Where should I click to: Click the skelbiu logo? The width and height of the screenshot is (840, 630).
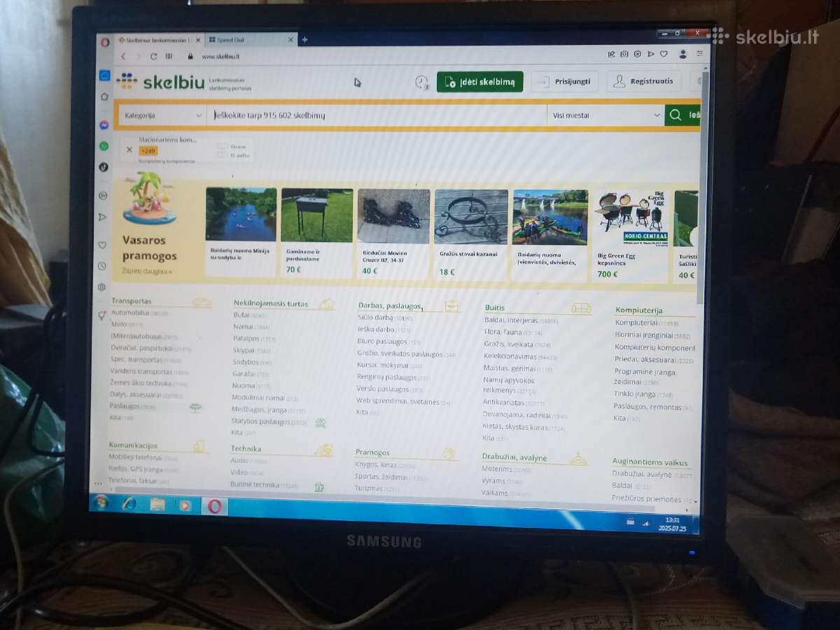click(161, 82)
